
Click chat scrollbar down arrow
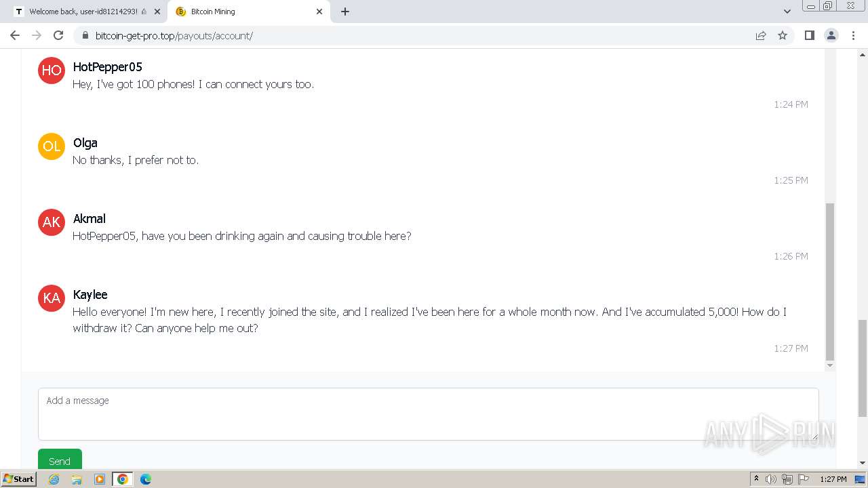coord(830,365)
